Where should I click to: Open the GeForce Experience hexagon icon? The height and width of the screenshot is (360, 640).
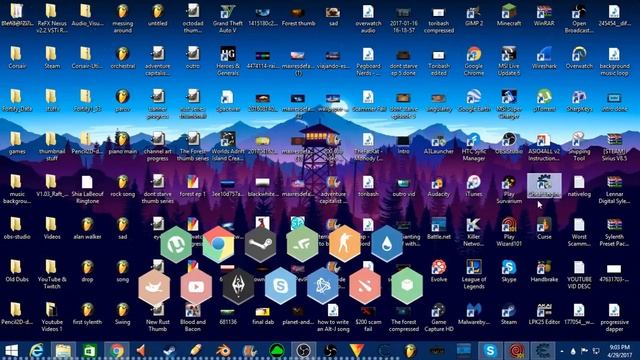click(x=302, y=244)
